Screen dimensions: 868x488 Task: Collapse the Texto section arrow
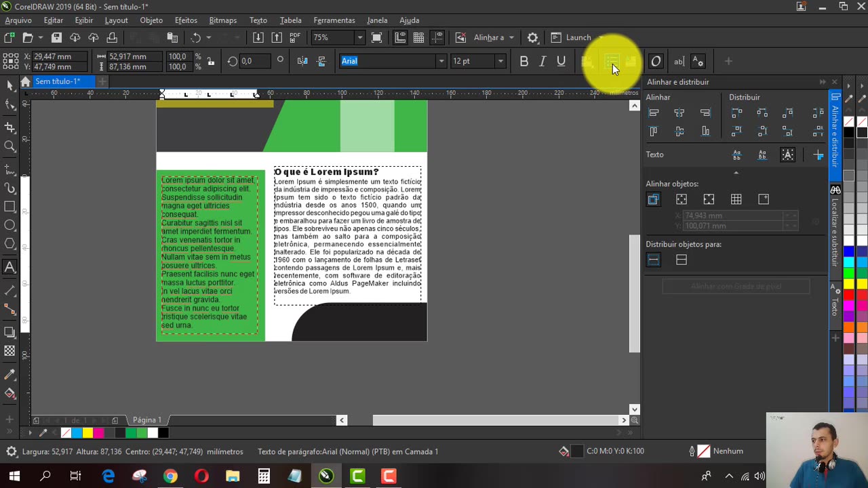[736, 173]
